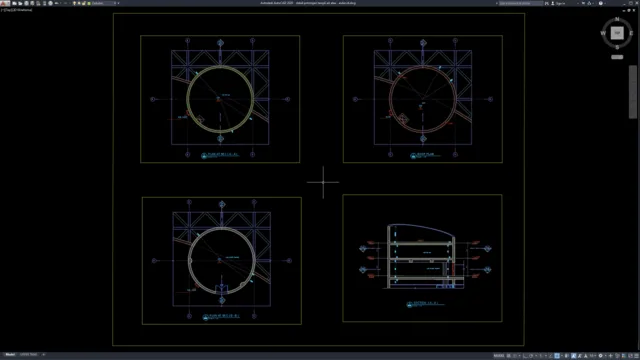Viewport: 640px width, 360px height.
Task: Click the keyword search input field
Action: [521, 3]
